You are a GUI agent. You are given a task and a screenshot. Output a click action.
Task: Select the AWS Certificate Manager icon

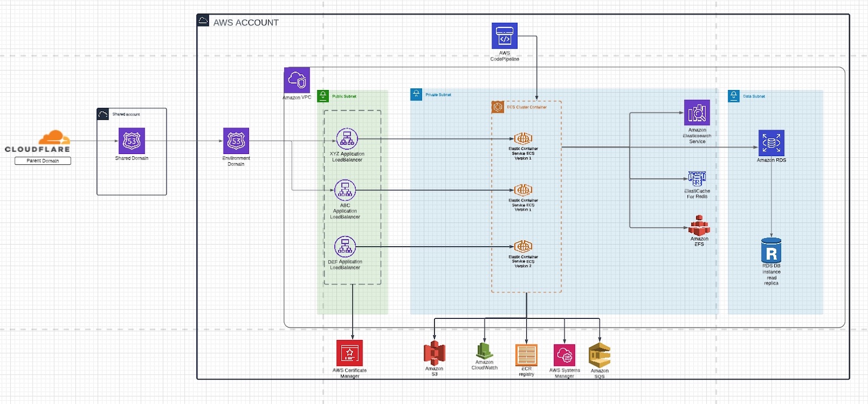(x=349, y=353)
